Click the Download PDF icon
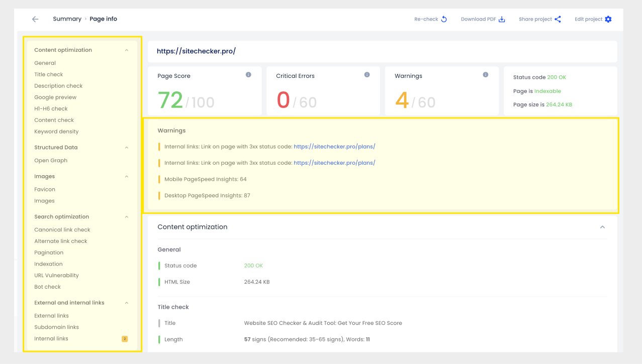Viewport: 642px width, 364px height. click(502, 19)
